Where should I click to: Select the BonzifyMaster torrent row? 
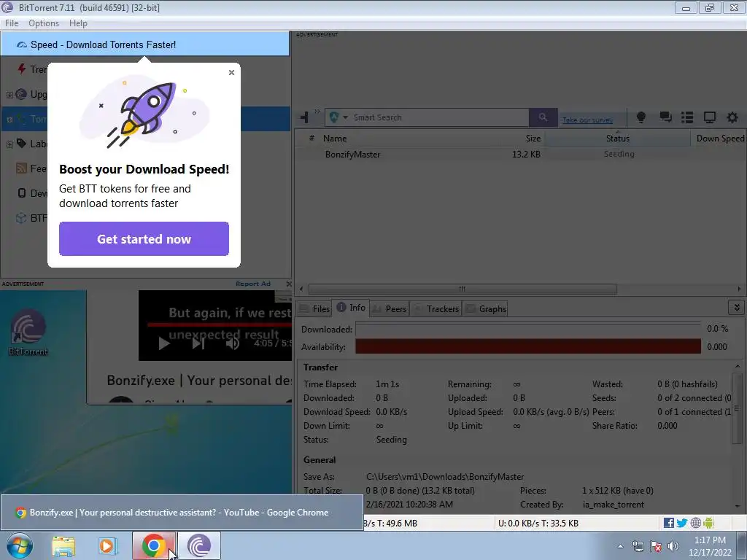pyautogui.click(x=520, y=155)
